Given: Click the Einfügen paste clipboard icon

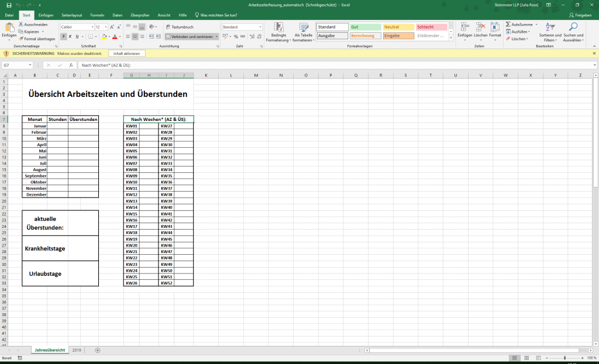Looking at the screenshot, I should (x=9, y=28).
